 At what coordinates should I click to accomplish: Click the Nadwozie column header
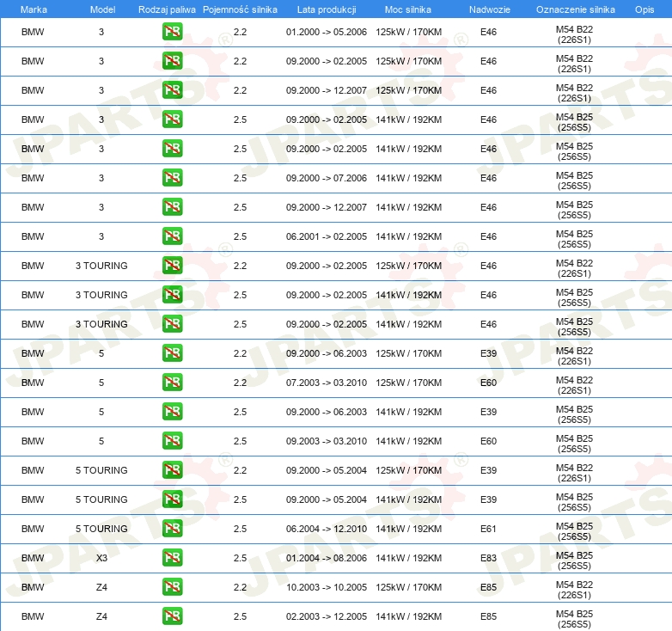click(x=490, y=9)
